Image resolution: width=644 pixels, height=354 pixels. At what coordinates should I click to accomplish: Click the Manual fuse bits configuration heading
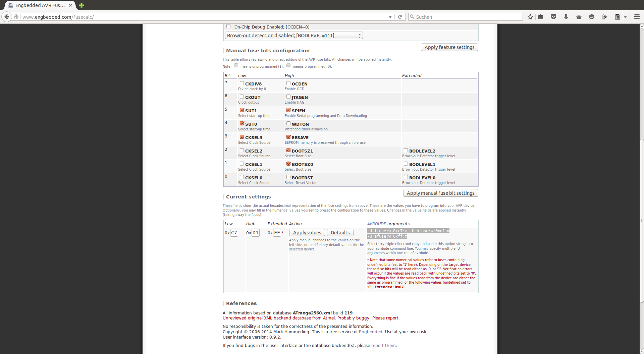coord(268,51)
